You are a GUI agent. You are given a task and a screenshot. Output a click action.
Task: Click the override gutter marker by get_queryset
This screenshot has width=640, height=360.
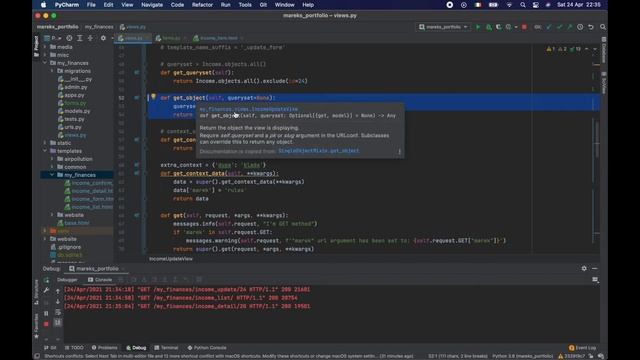pyautogui.click(x=136, y=72)
